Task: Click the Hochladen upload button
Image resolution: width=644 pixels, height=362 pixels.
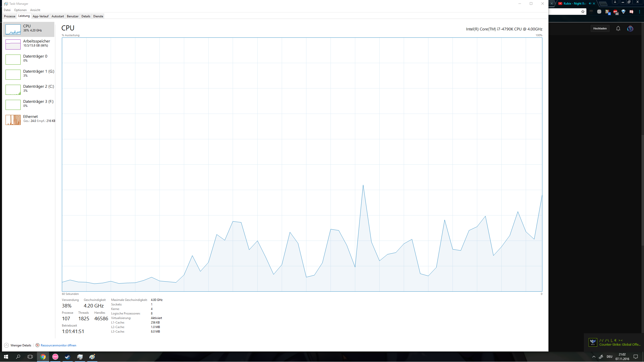Action: [x=600, y=28]
